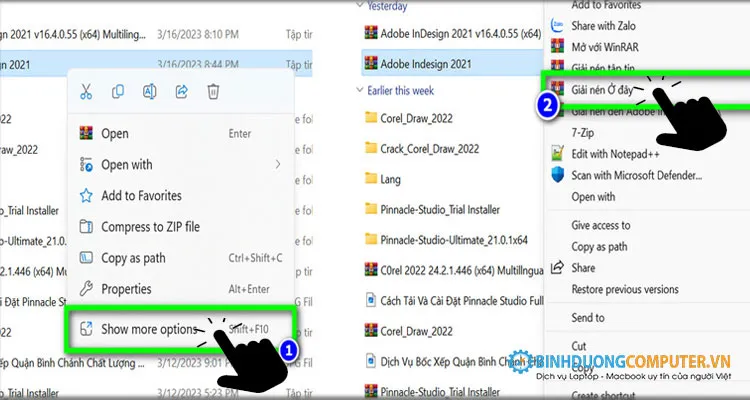Click the 3/12/2023 5:23 PM date cell
750x400 pixels.
click(198, 393)
